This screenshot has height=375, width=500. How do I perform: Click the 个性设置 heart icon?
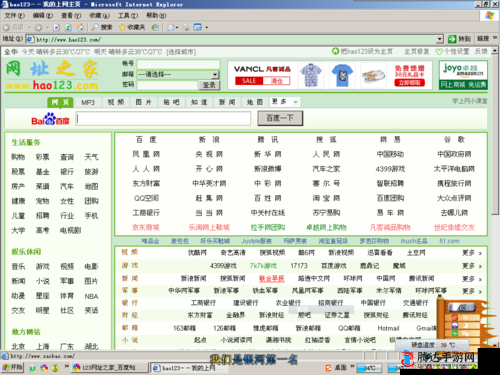click(x=439, y=52)
